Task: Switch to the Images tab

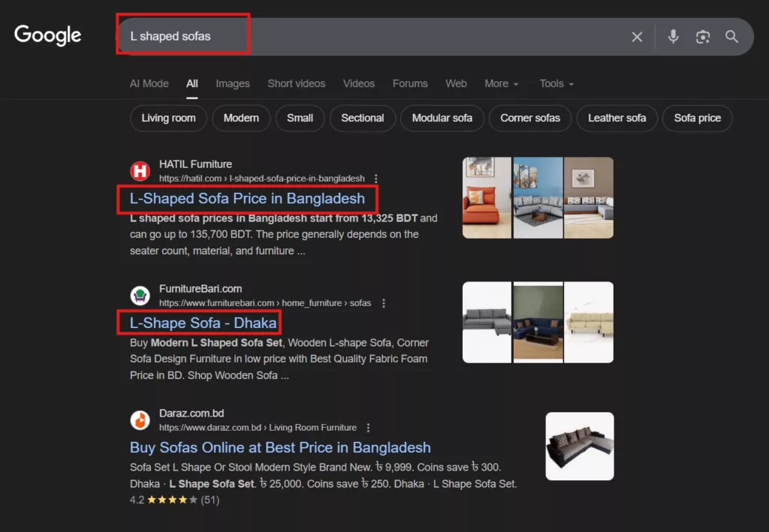Action: 232,83
